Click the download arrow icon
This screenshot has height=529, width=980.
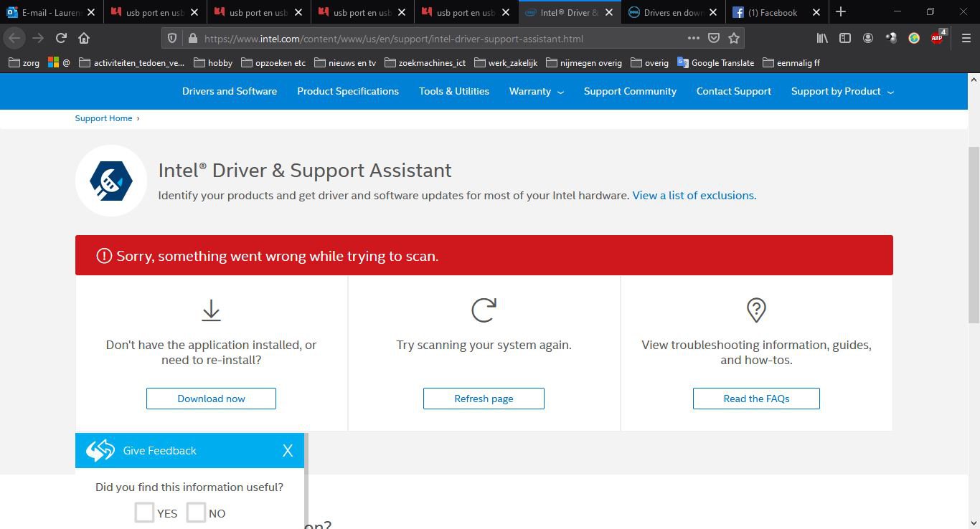(211, 310)
